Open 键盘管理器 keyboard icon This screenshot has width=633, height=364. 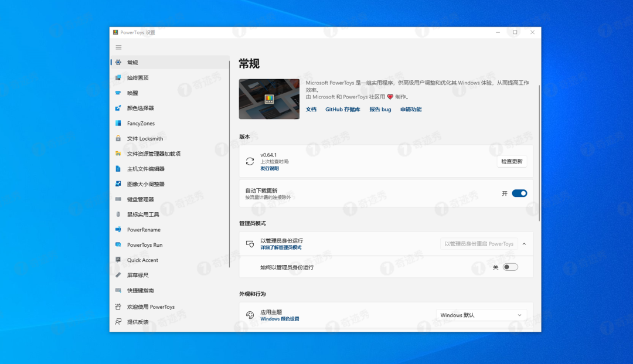point(118,199)
